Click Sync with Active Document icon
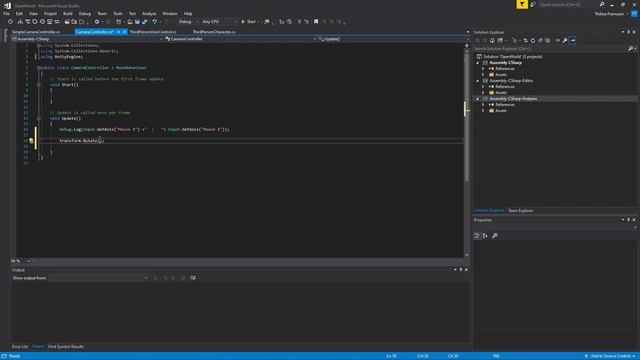 coord(525,40)
